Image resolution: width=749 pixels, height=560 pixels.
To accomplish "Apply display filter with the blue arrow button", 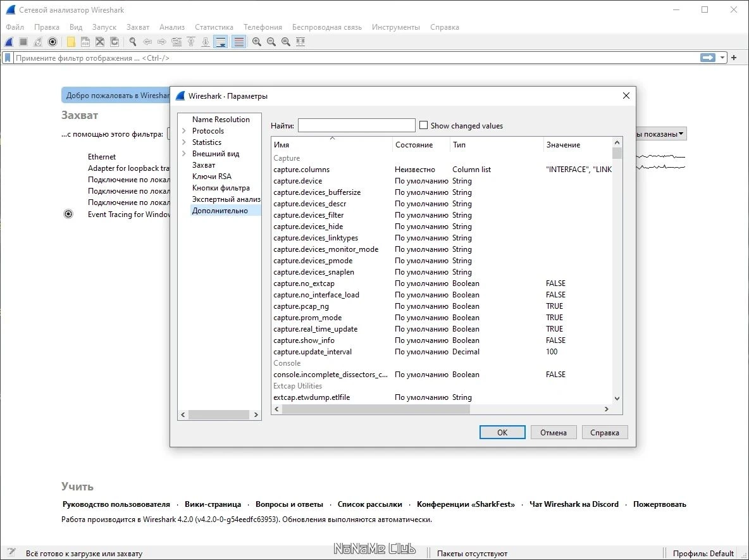I will [x=708, y=58].
